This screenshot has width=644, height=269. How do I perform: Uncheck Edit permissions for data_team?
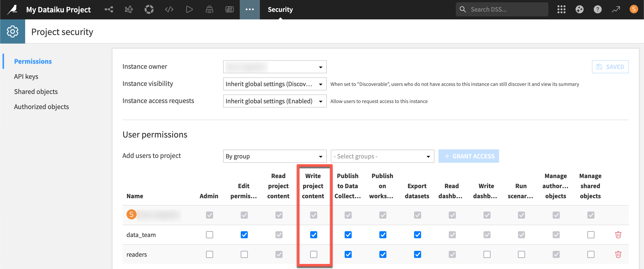point(244,235)
